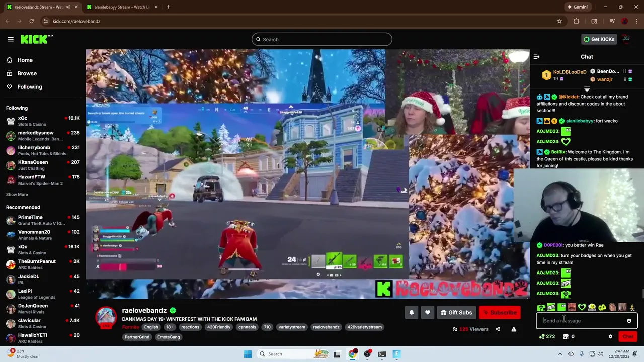Screen dimensions: 644x362
Task: Send message with Chat button
Action: pyautogui.click(x=628, y=337)
